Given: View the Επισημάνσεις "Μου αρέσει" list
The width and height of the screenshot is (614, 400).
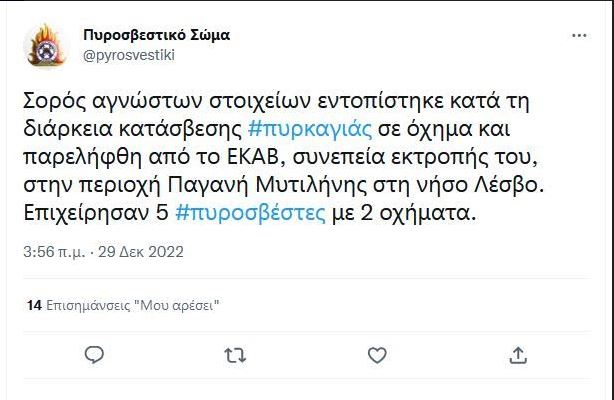Looking at the screenshot, I should pyautogui.click(x=132, y=305).
